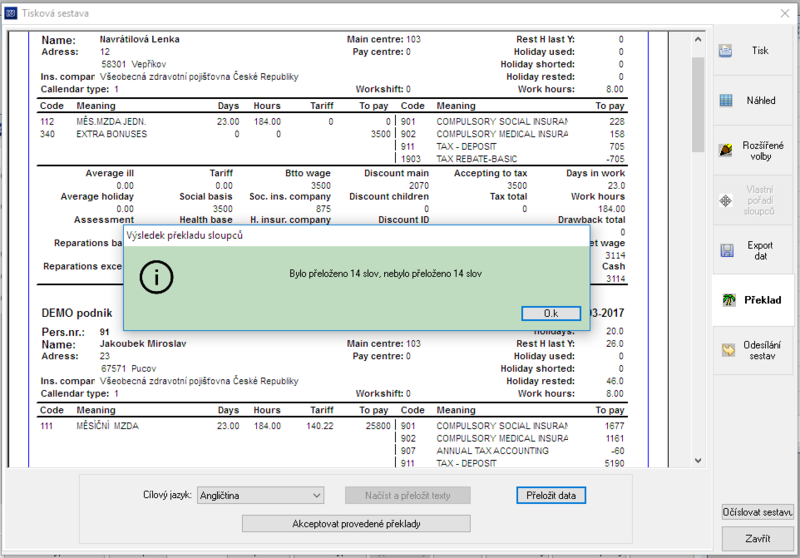Select the Překlad palm tree icon
Screen dimensions: 800x558
729,300
